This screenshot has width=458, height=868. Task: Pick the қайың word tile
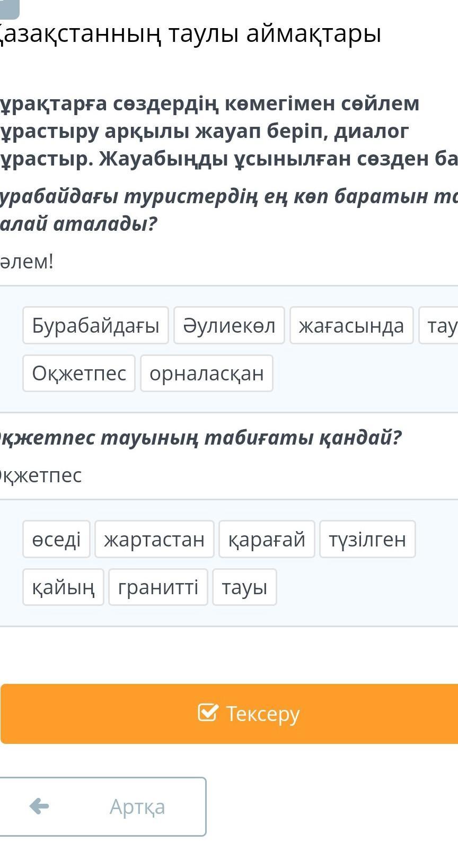tap(63, 587)
